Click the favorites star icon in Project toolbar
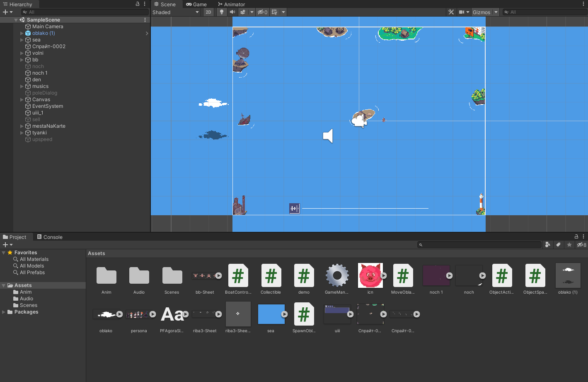This screenshot has height=382, width=588. pos(569,245)
